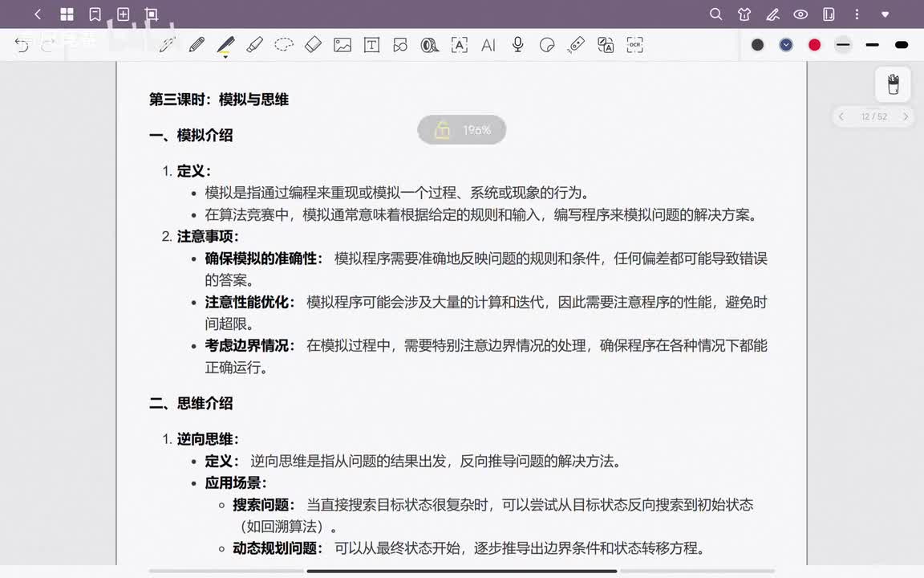Open the translate tool
The width and height of the screenshot is (924, 578).
click(x=606, y=45)
